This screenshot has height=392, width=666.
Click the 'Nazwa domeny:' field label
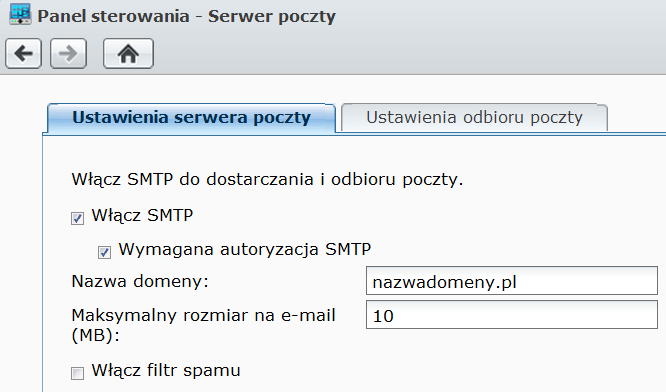pos(140,281)
